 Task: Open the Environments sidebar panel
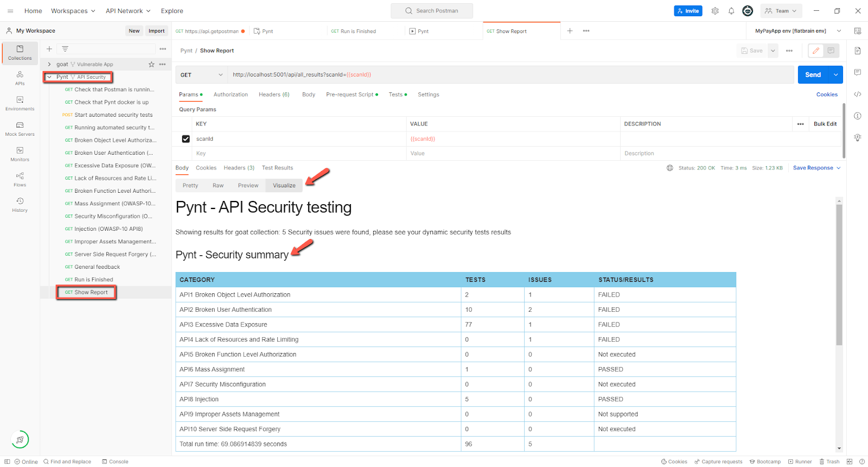(x=20, y=103)
